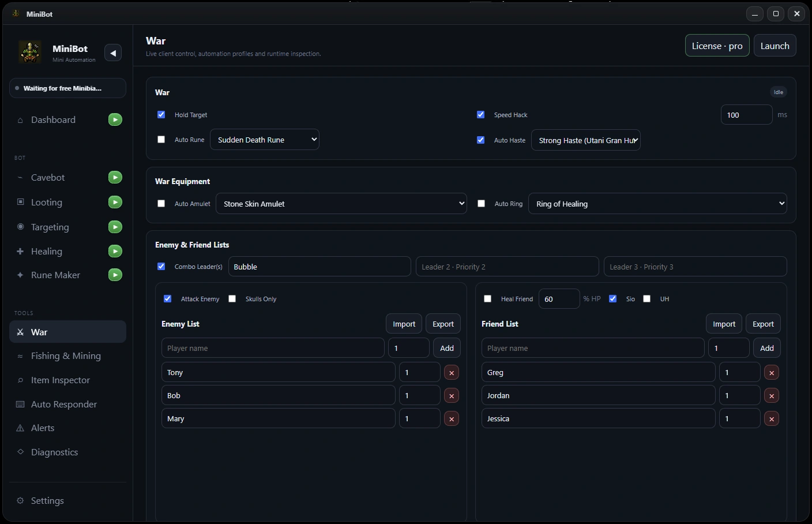Viewport: 812px width, 524px height.
Task: Start Rune Maker using its green play button
Action: pyautogui.click(x=115, y=275)
